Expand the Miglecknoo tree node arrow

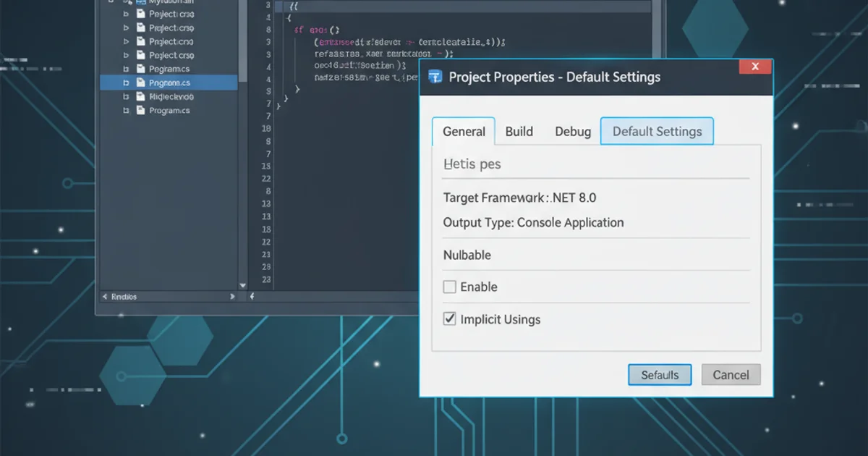click(126, 97)
